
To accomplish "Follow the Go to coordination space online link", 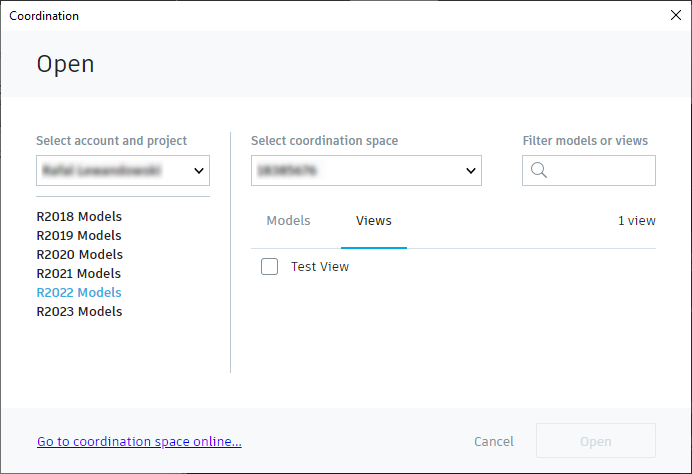I will tap(139, 441).
